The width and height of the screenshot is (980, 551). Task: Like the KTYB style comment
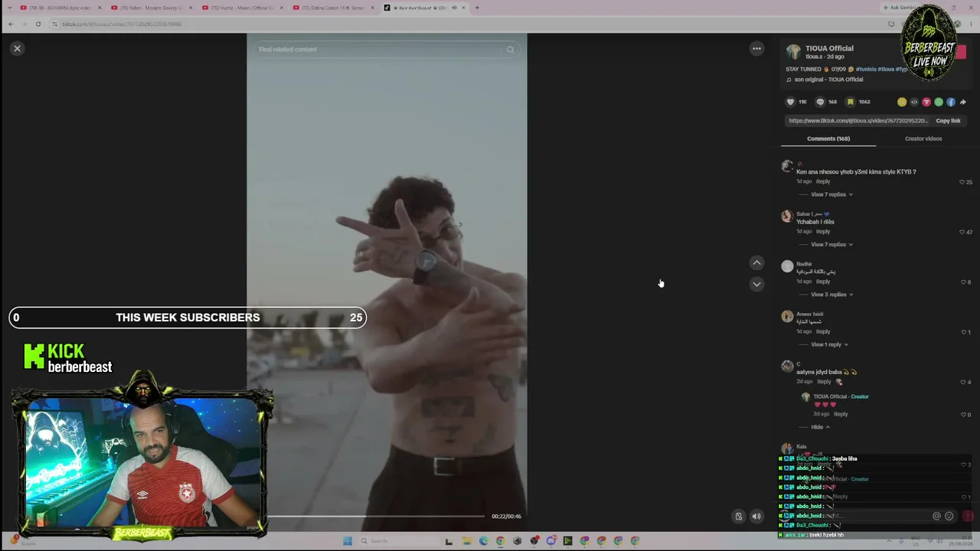962,182
